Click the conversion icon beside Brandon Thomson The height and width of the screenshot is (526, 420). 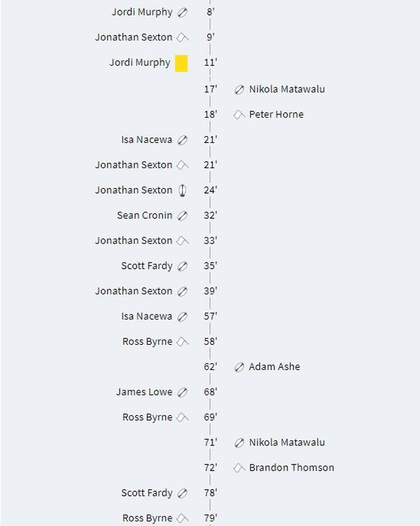pos(239,468)
